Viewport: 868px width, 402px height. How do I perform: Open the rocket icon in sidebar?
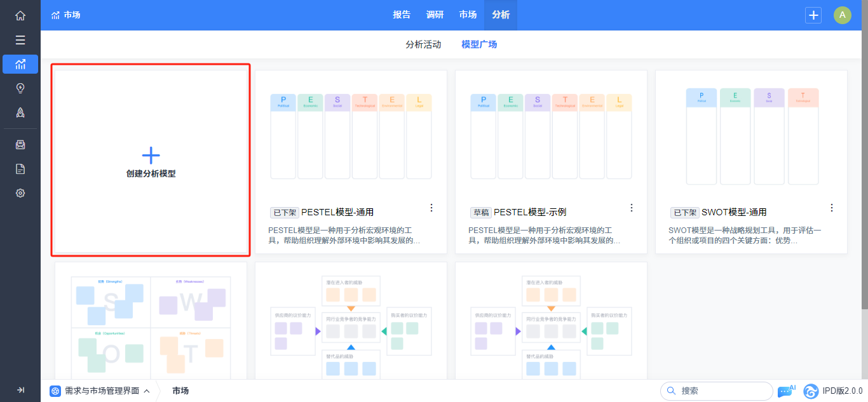pos(20,112)
